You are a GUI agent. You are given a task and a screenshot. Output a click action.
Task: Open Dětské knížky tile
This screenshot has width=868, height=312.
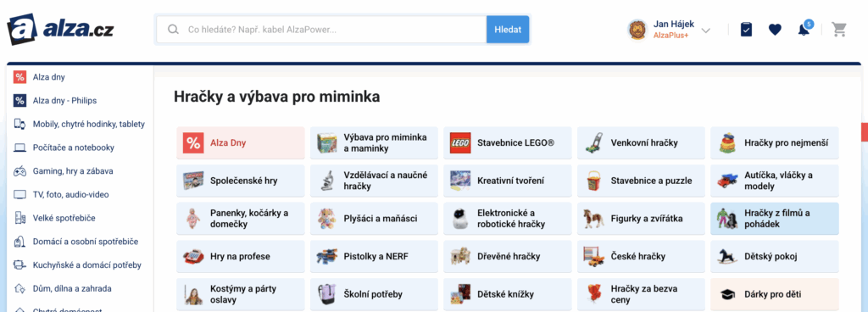[508, 294]
